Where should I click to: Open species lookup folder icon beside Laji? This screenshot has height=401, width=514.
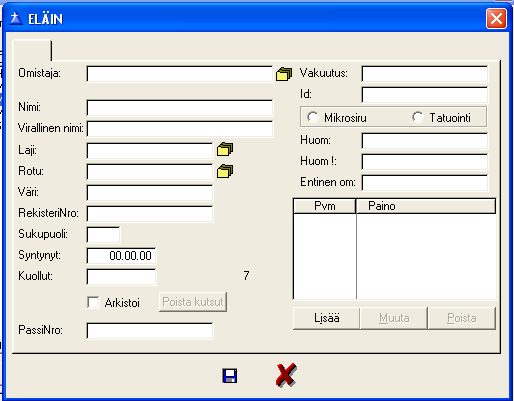tap(225, 149)
